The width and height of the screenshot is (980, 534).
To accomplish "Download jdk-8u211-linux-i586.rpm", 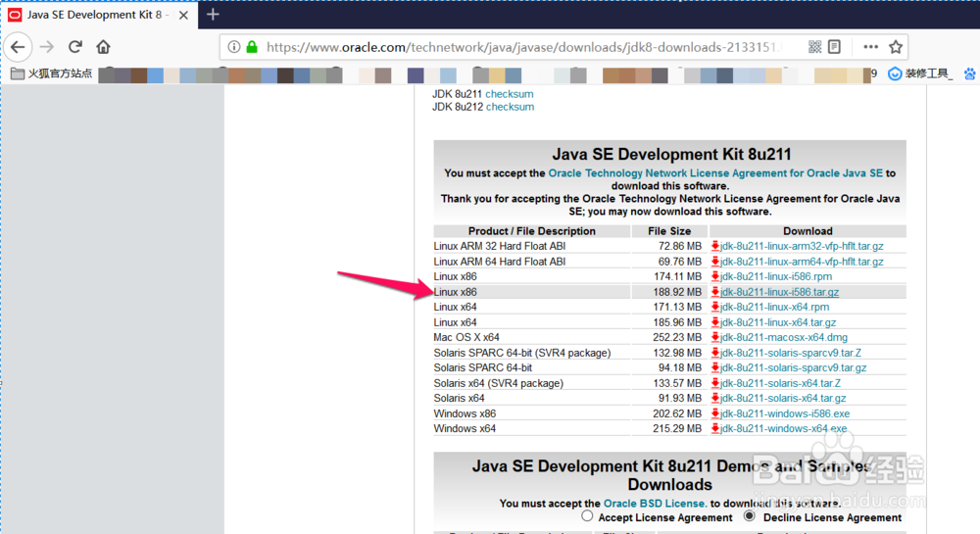I will pos(775,276).
